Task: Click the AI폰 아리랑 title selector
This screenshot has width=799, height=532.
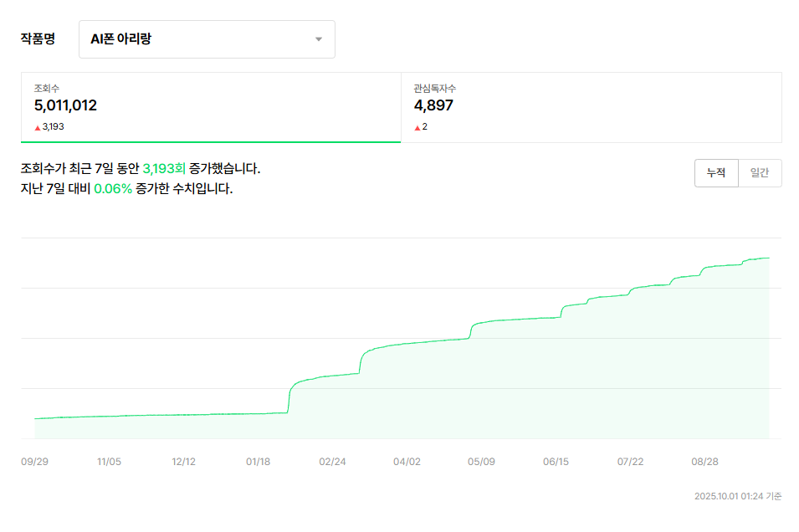Action: (206, 39)
